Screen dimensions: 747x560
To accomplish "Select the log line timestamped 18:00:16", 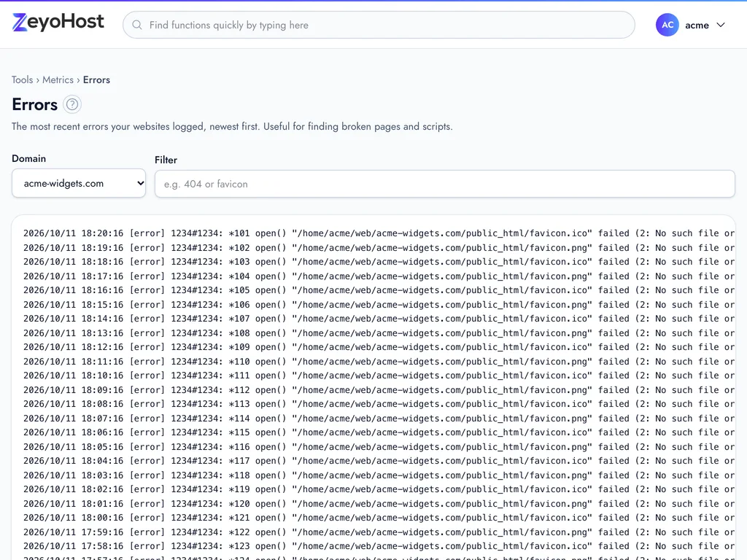I will coord(379,518).
